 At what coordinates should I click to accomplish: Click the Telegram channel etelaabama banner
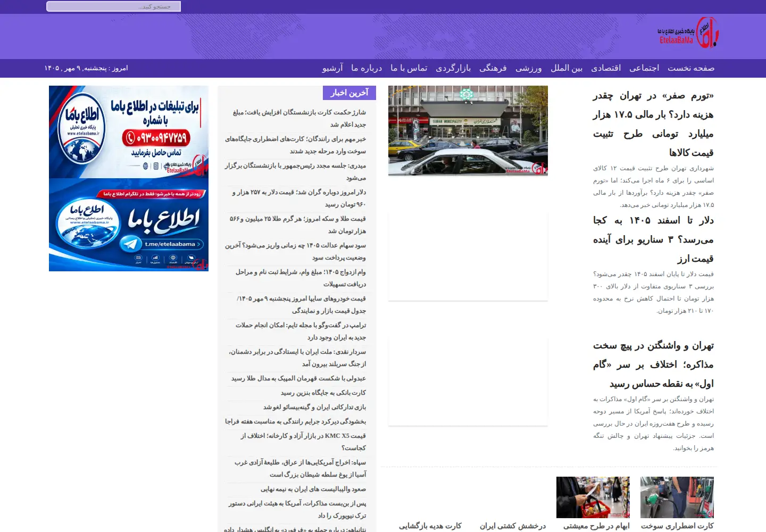tap(129, 225)
